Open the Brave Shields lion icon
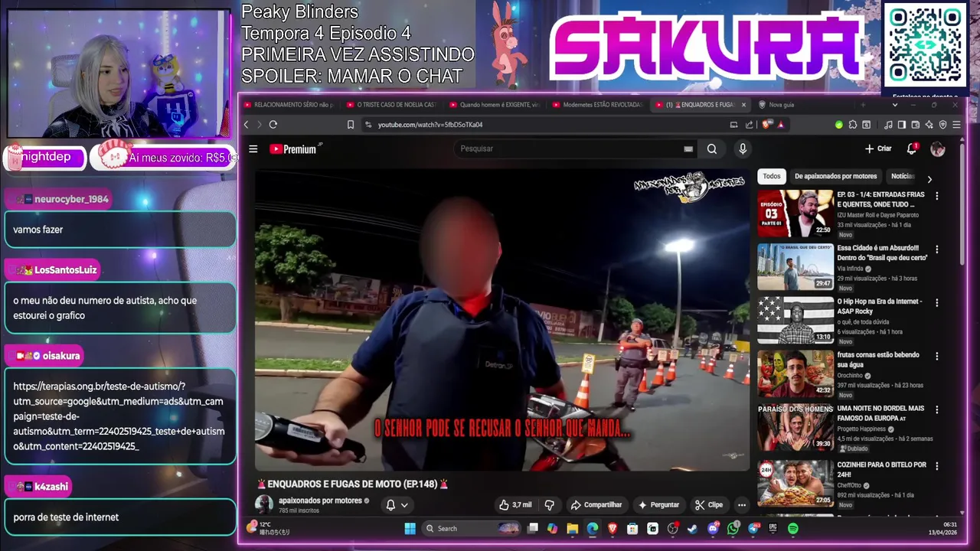Image resolution: width=980 pixels, height=551 pixels. 766,125
